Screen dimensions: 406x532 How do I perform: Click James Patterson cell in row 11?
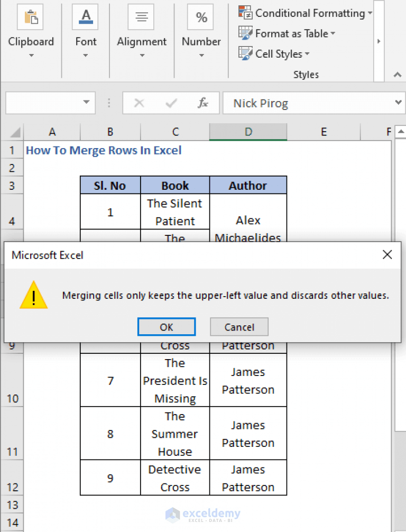(x=248, y=434)
